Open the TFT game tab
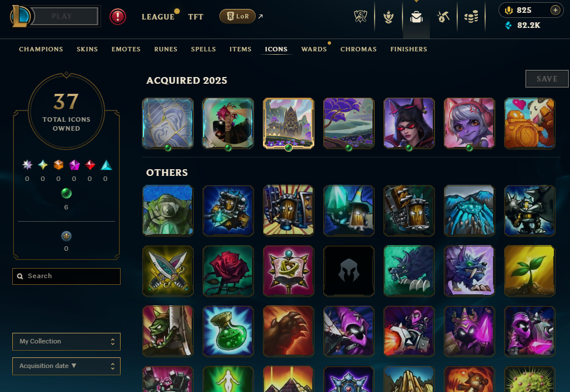This screenshot has width=570, height=392. pyautogui.click(x=195, y=17)
